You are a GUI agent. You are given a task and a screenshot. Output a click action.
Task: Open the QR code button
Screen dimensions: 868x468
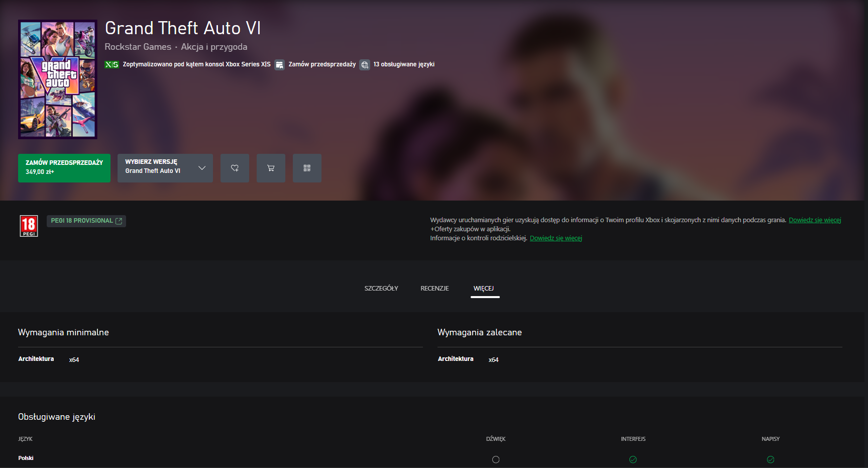(307, 168)
